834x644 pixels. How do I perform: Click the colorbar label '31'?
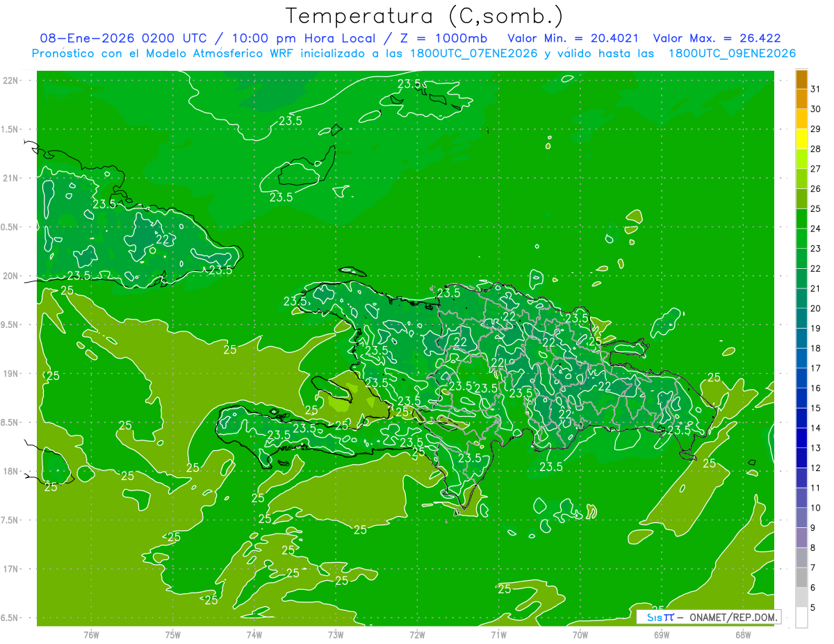(x=816, y=89)
